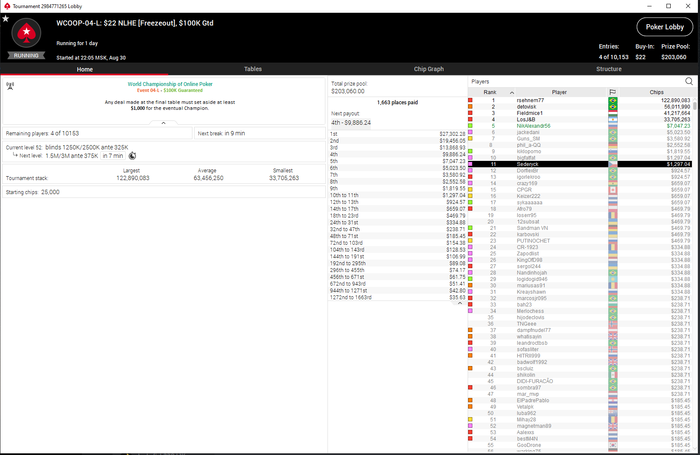Click the World Championship of Online Poker title

[170, 84]
